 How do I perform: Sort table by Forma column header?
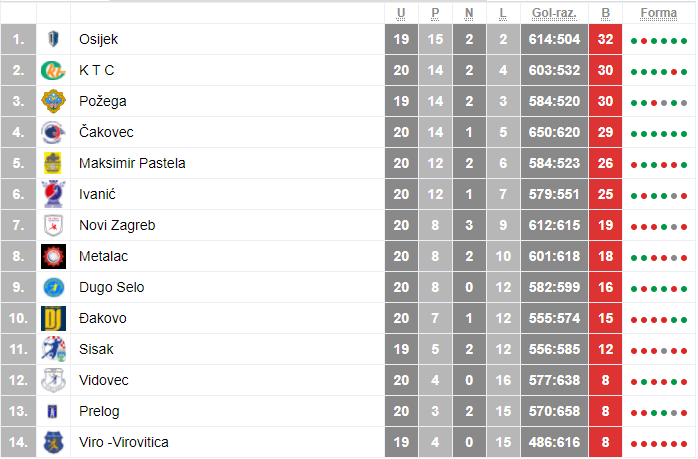[658, 12]
